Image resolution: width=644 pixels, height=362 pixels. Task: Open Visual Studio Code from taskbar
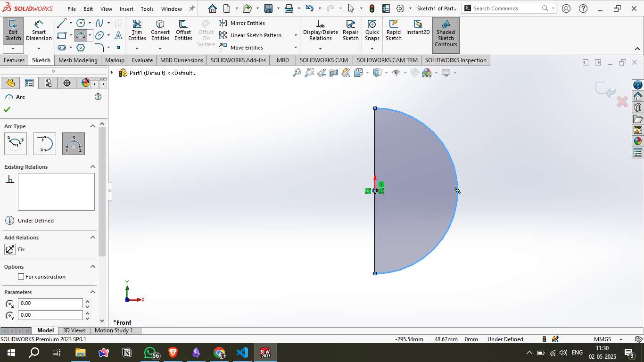click(x=242, y=353)
